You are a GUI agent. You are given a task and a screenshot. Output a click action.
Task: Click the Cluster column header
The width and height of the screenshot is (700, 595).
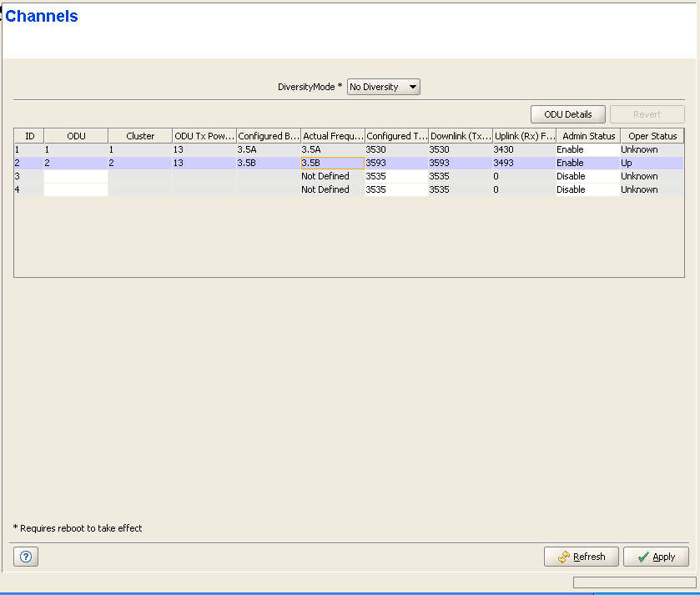coord(140,136)
